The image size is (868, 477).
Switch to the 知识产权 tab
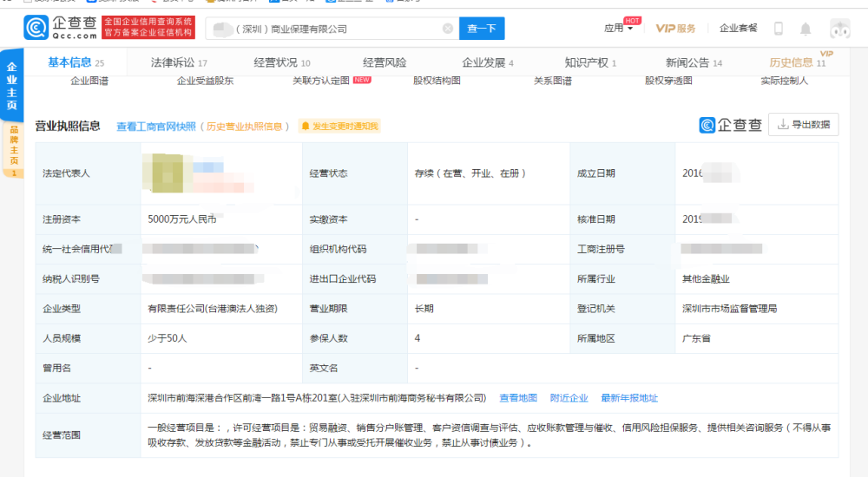click(x=590, y=62)
